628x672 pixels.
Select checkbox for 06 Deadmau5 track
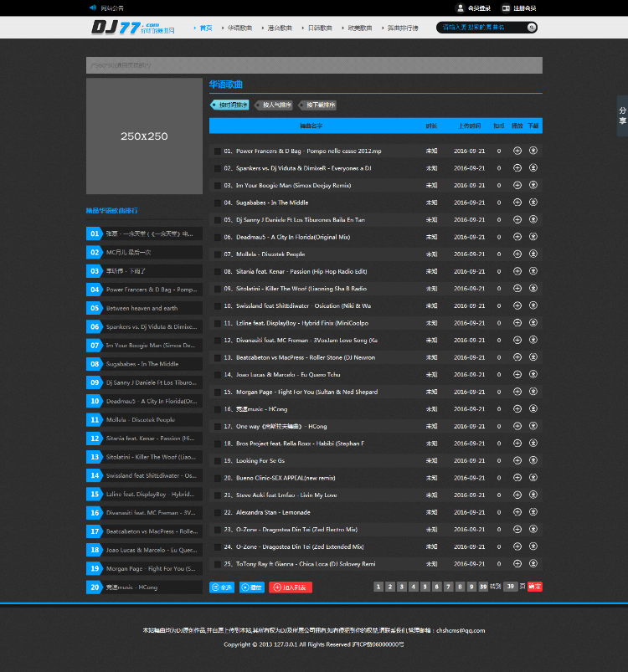pyautogui.click(x=218, y=238)
